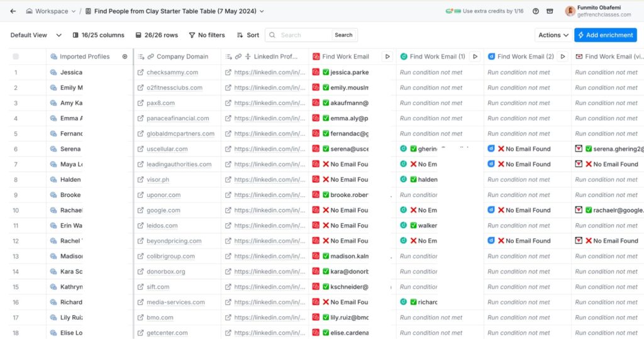Open external link icon for checksammy.com
Screen dimensions: 644x339
coord(141,72)
